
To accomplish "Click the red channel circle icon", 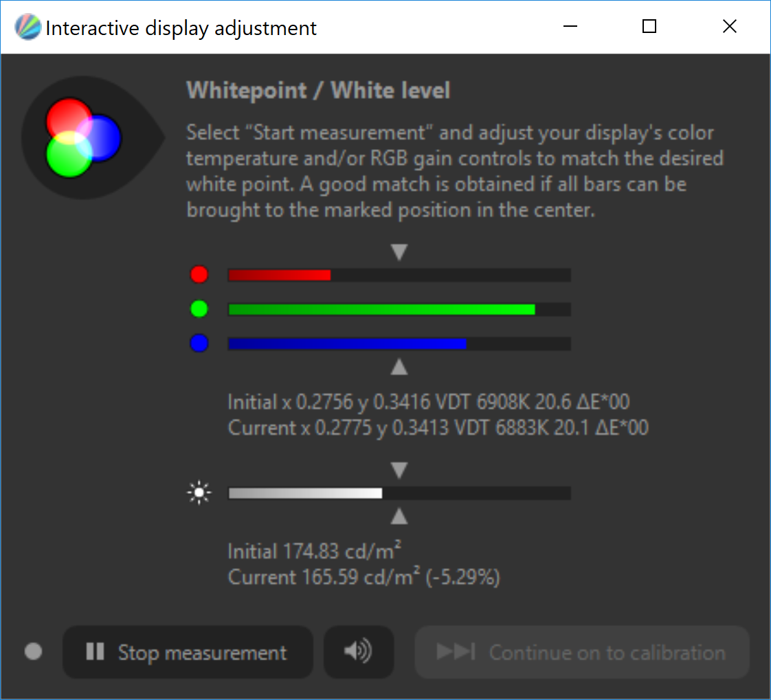I will pos(199,274).
